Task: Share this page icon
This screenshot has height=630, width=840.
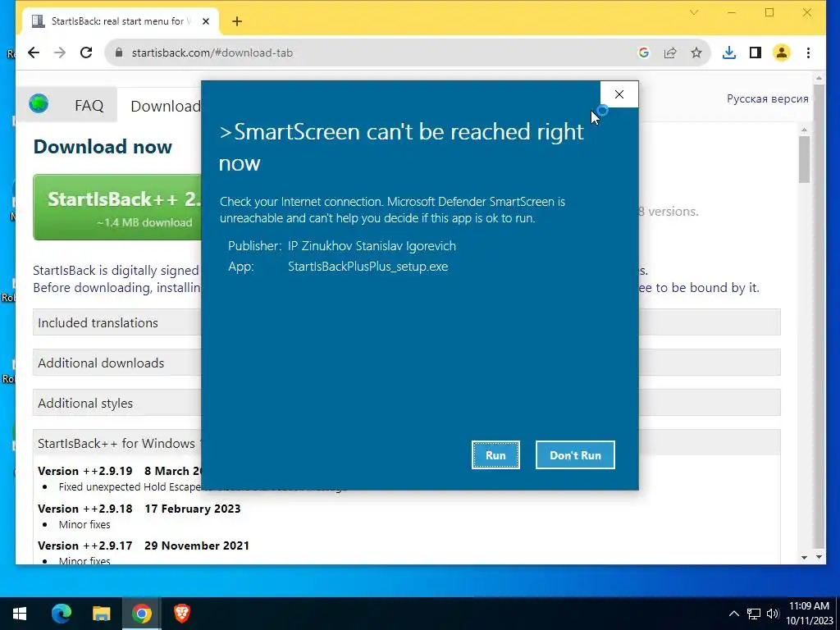Action: 670,52
